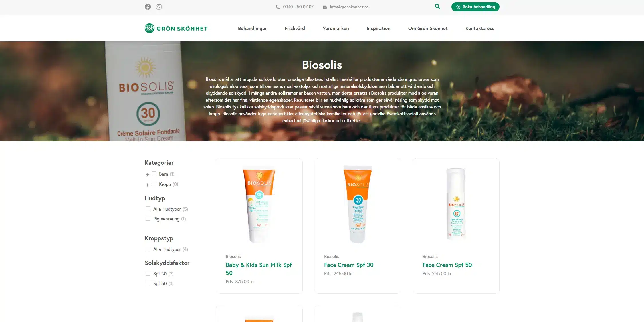The width and height of the screenshot is (644, 322).
Task: Select the Spf 50 filter checkbox
Action: 148,283
